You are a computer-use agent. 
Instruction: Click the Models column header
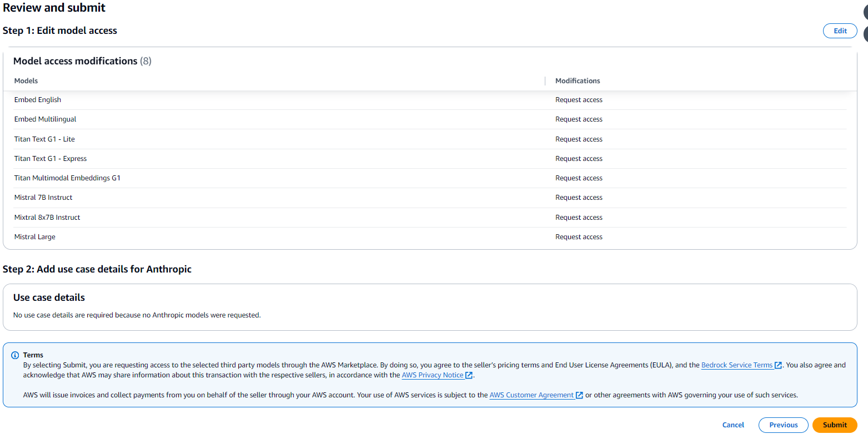pos(26,81)
